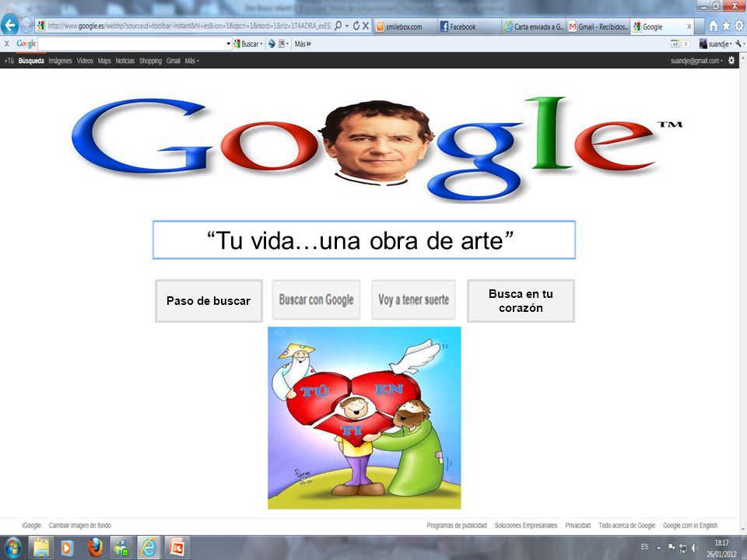747x560 pixels.
Task: Open the Windows Start button
Action: pyautogui.click(x=12, y=548)
